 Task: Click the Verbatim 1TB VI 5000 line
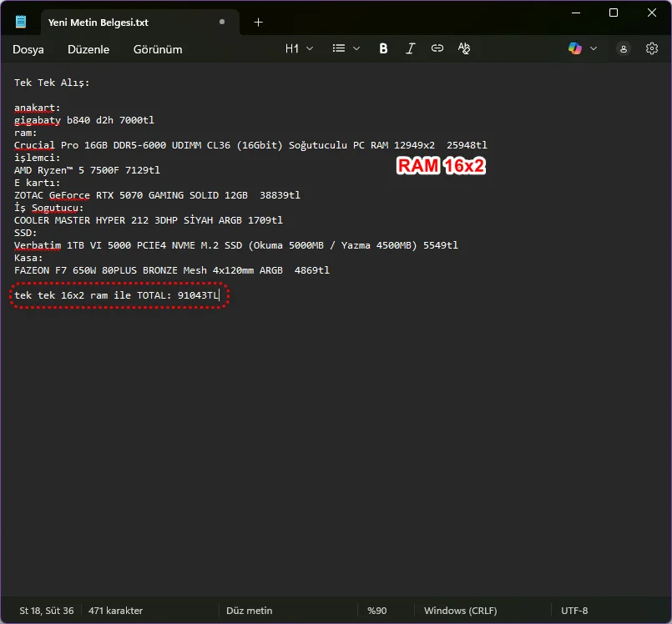click(x=236, y=245)
